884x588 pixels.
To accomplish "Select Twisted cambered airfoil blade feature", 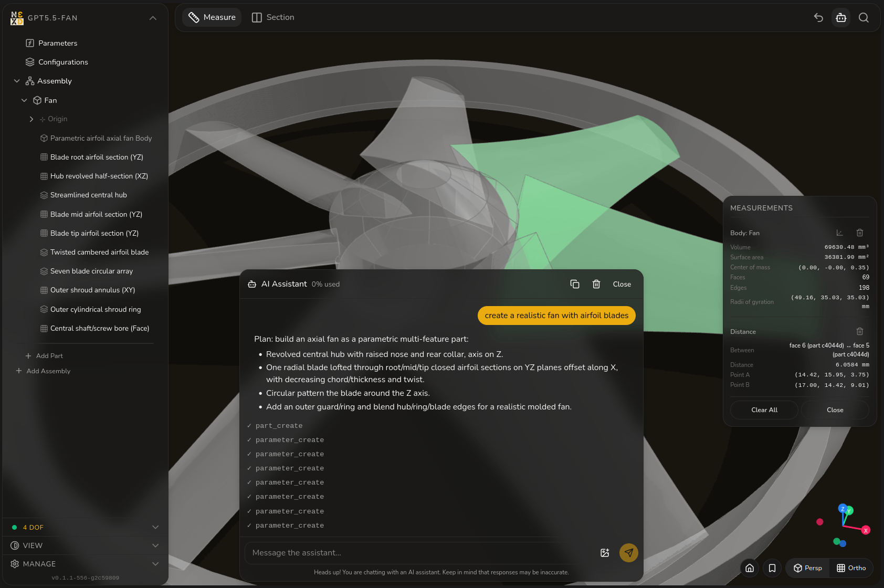I will pyautogui.click(x=94, y=252).
